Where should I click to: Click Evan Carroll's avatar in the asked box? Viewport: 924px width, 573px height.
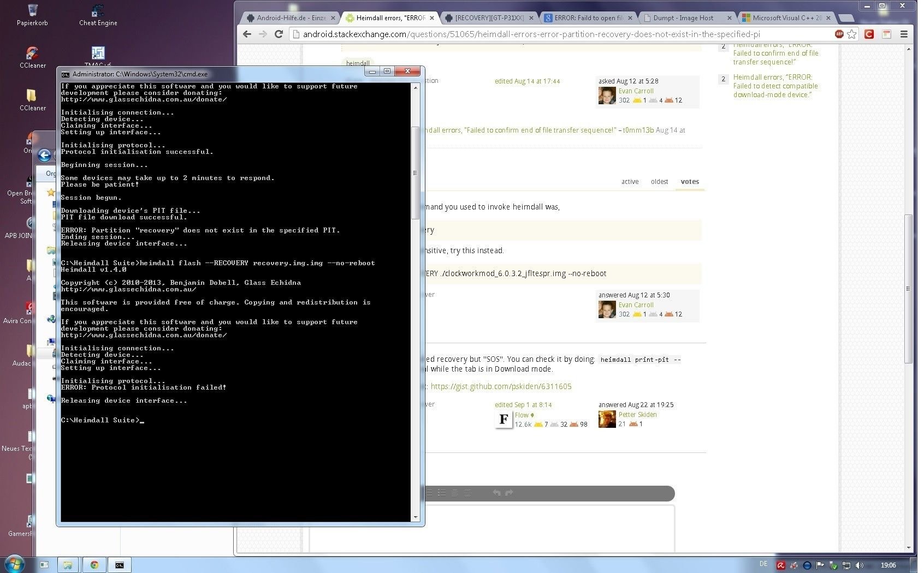607,95
